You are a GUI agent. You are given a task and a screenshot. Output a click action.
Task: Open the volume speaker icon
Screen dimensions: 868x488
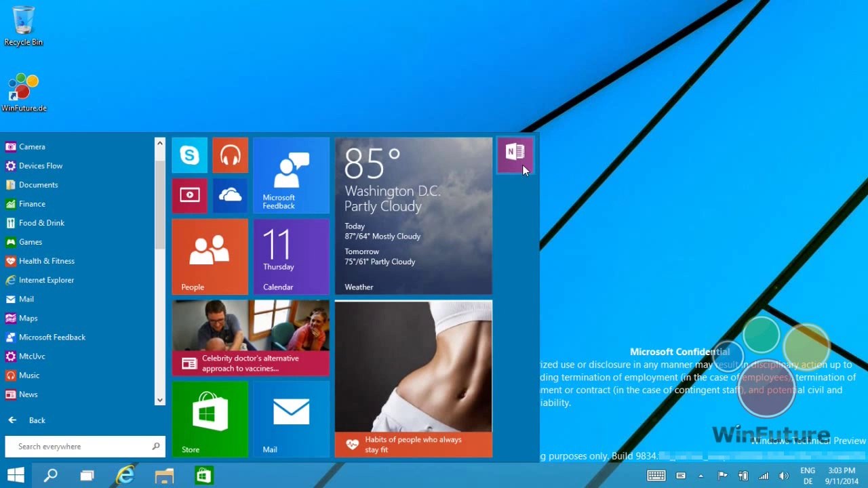(x=784, y=476)
